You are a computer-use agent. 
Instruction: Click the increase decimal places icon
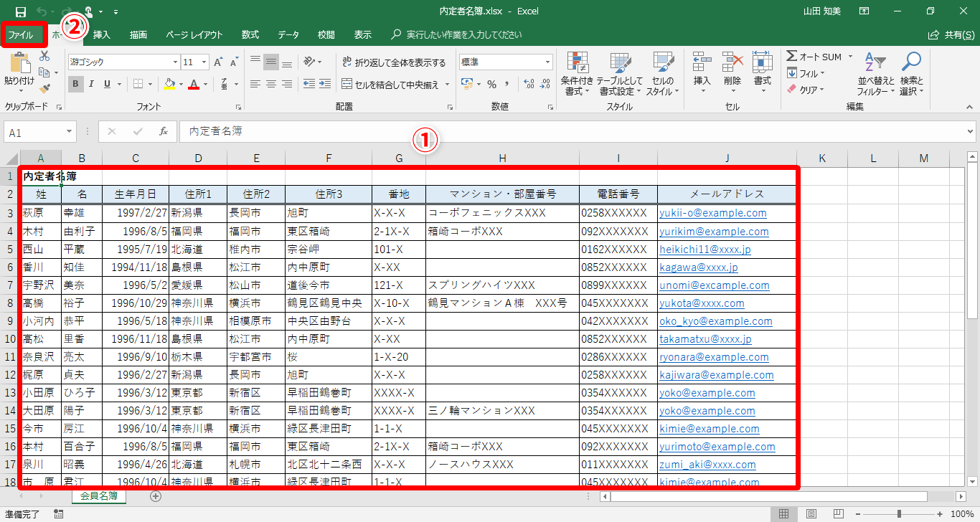(x=529, y=84)
